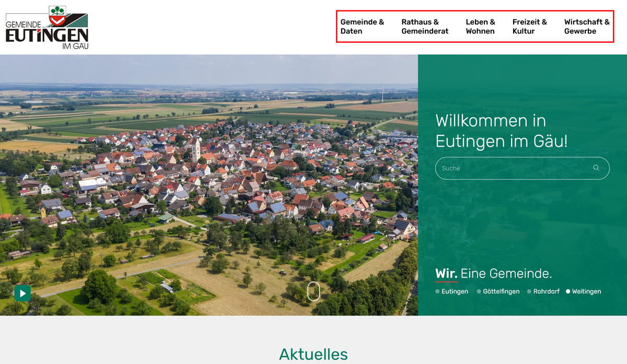Open the Leben & Wohnen menu
This screenshot has width=627, height=364.
pyautogui.click(x=480, y=27)
